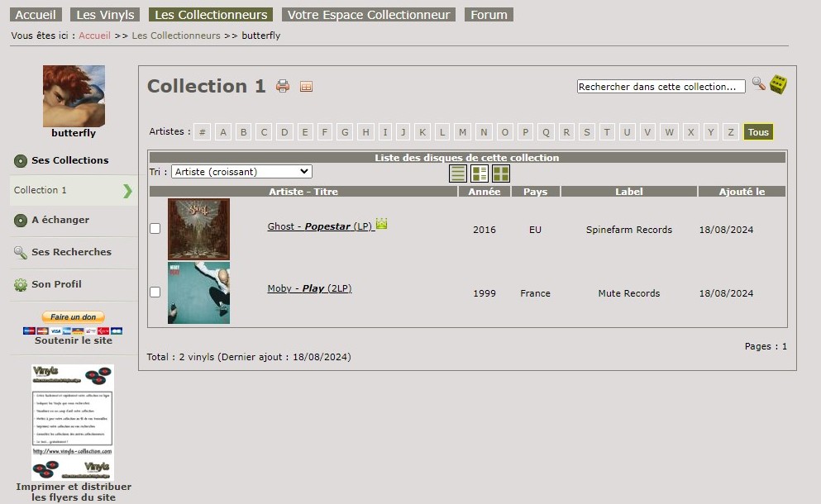
Task: Click the disc icon beside Ses Collections
Action: click(x=21, y=160)
